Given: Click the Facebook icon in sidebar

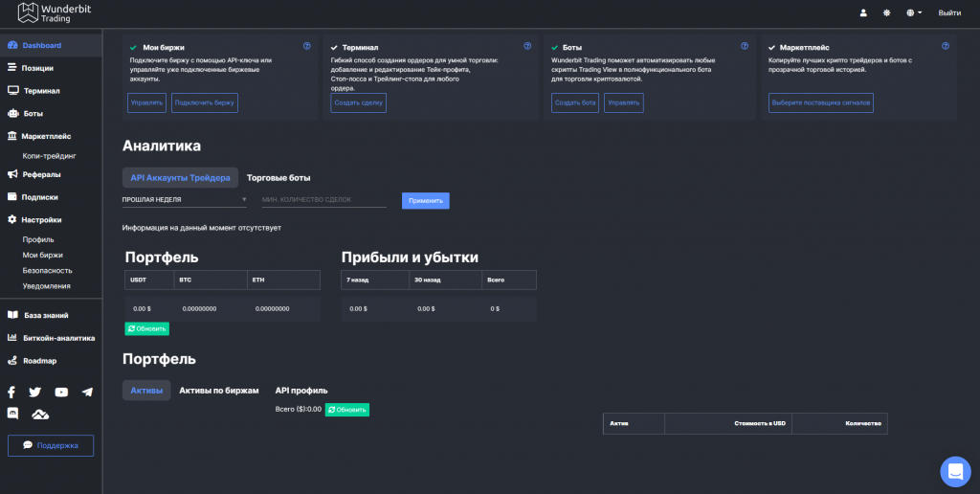Looking at the screenshot, I should click(x=11, y=392).
